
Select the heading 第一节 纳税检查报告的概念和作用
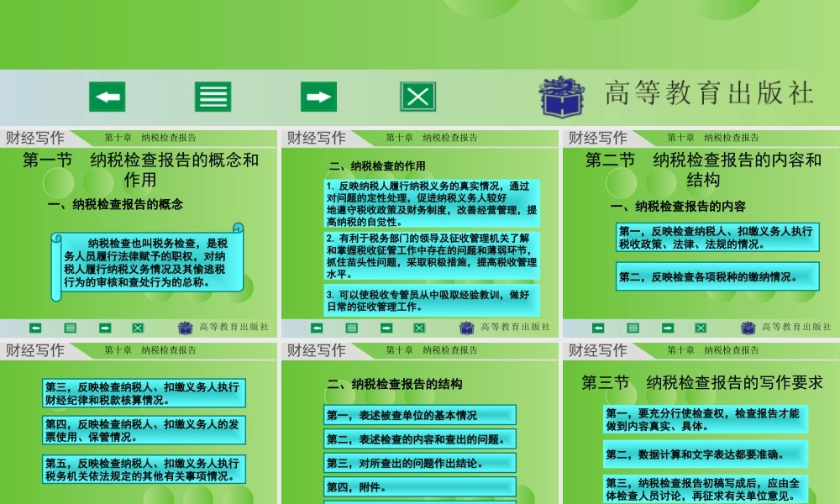(x=140, y=169)
